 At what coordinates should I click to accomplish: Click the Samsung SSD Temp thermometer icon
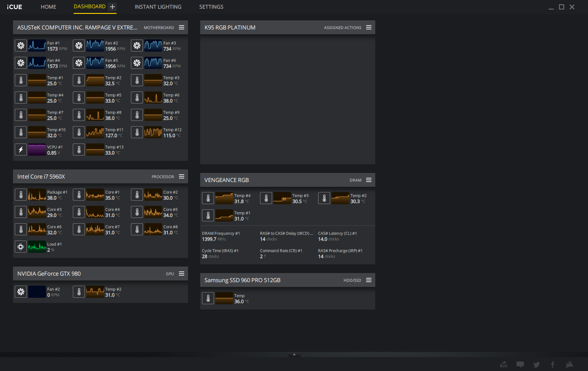click(x=208, y=299)
